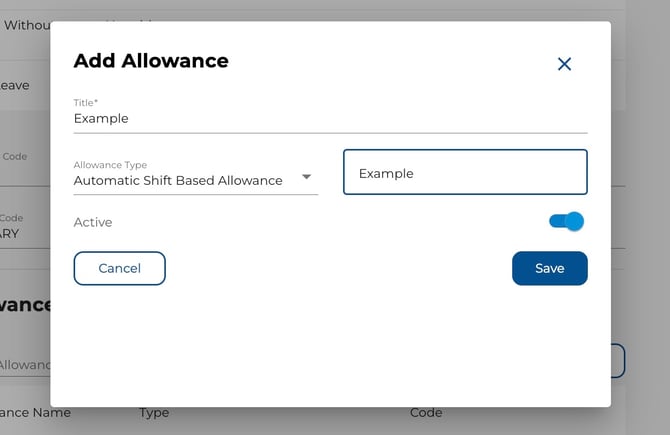Click the partially hidden Leave item behind dialog
The height and width of the screenshot is (435, 670).
pos(14,85)
